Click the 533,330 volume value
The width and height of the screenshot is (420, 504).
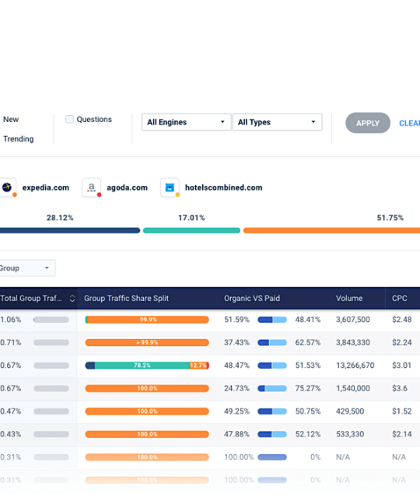click(x=350, y=434)
